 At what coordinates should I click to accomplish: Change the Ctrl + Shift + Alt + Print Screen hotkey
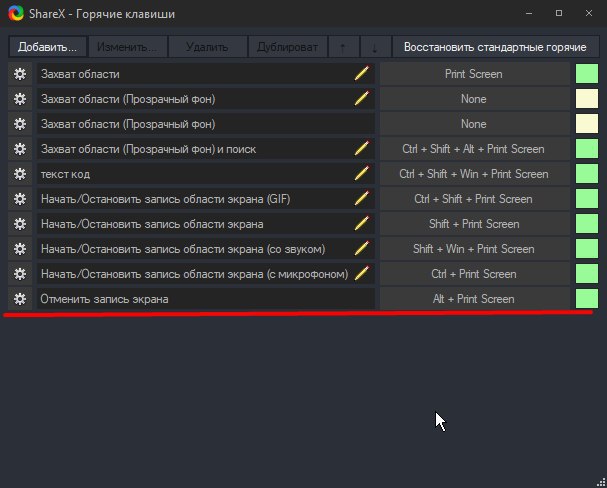(474, 149)
